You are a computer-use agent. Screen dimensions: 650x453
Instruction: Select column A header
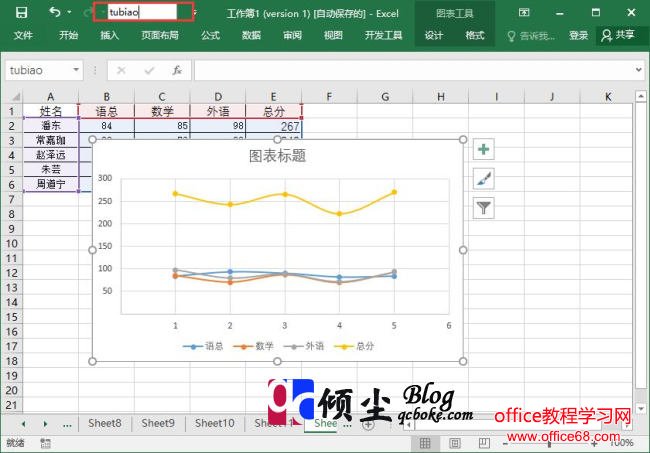(x=51, y=97)
